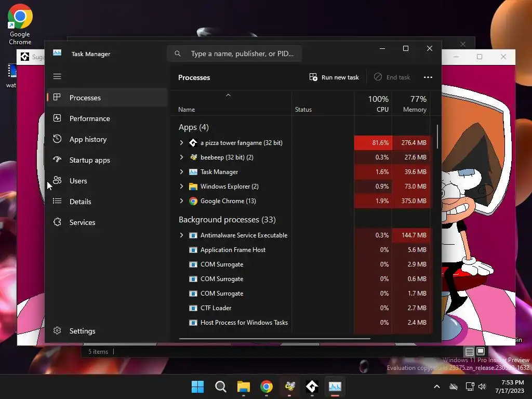Select Application Frame Host process

[233, 250]
